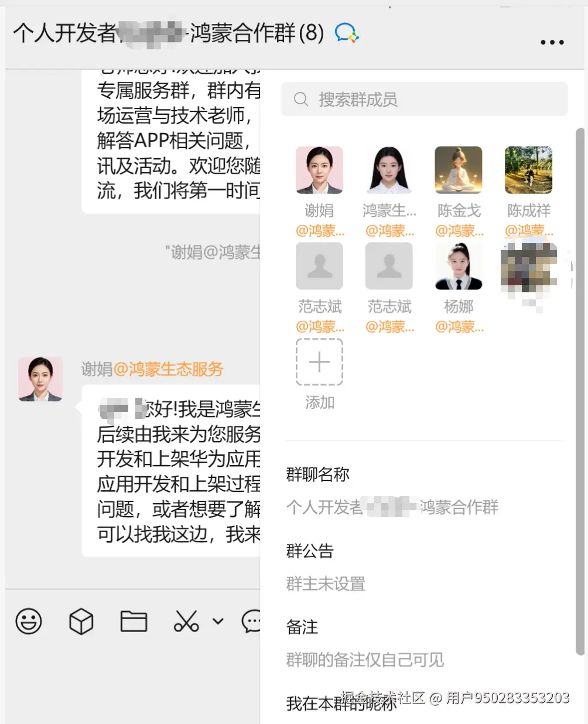Open the folder file sender icon
The height and width of the screenshot is (724, 588).
click(x=134, y=621)
